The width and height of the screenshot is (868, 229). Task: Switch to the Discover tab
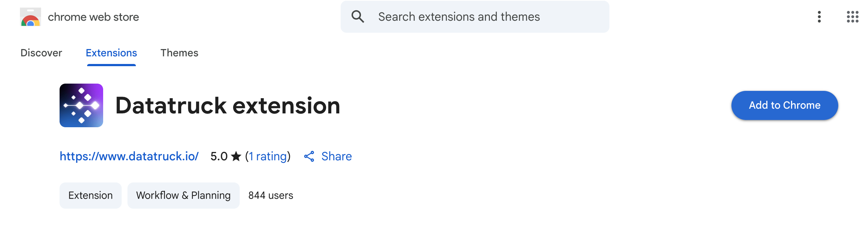pyautogui.click(x=41, y=53)
